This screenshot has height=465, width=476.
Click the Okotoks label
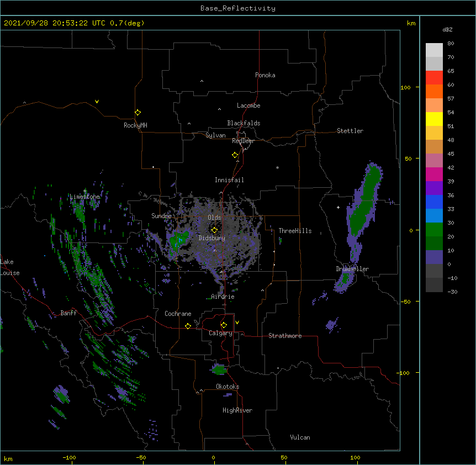tap(228, 387)
